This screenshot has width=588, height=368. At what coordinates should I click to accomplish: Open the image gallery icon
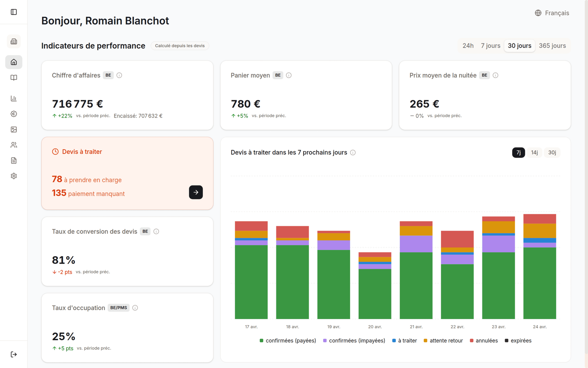pos(14,129)
